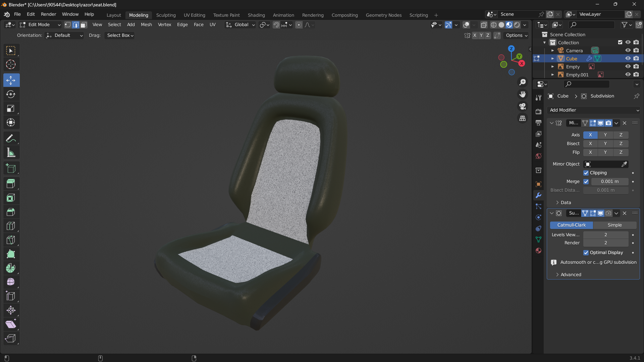Activate the Measure tool
This screenshot has width=644, height=362.
click(x=11, y=153)
